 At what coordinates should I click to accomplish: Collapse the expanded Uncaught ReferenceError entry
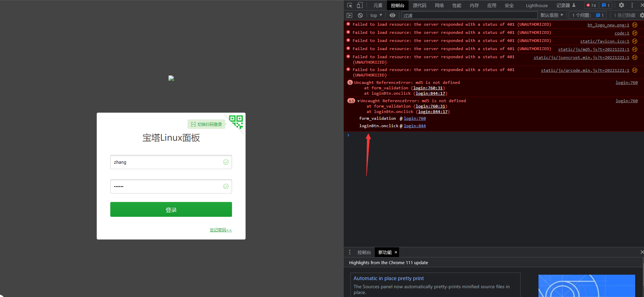click(358, 101)
